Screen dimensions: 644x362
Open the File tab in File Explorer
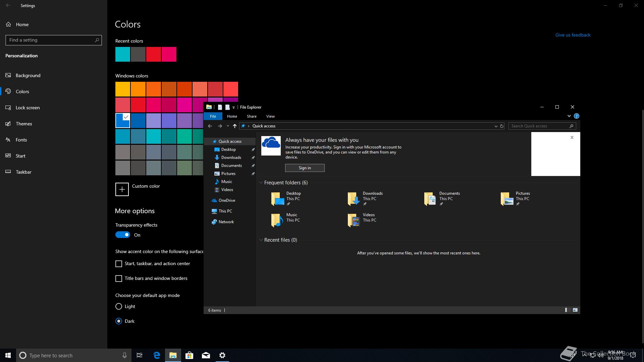click(213, 116)
